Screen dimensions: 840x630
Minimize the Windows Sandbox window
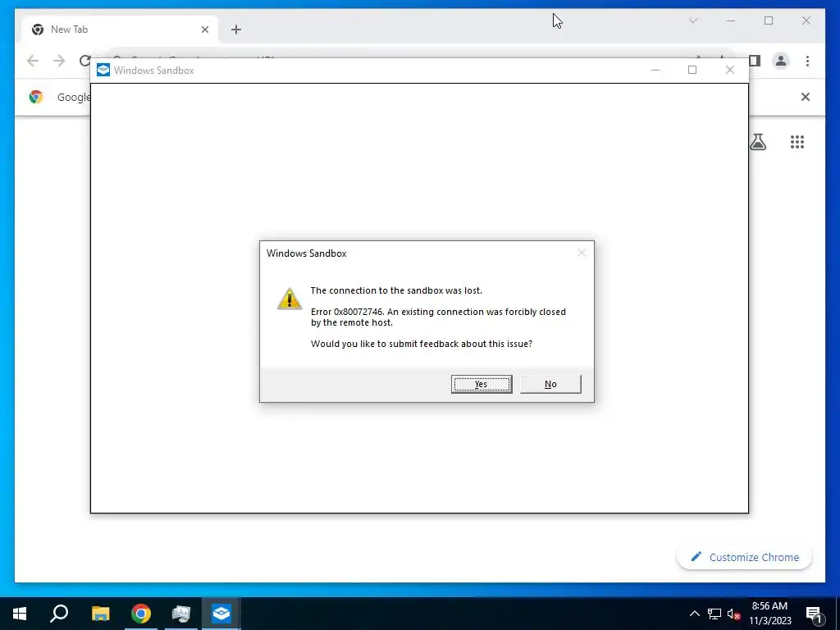pos(655,71)
